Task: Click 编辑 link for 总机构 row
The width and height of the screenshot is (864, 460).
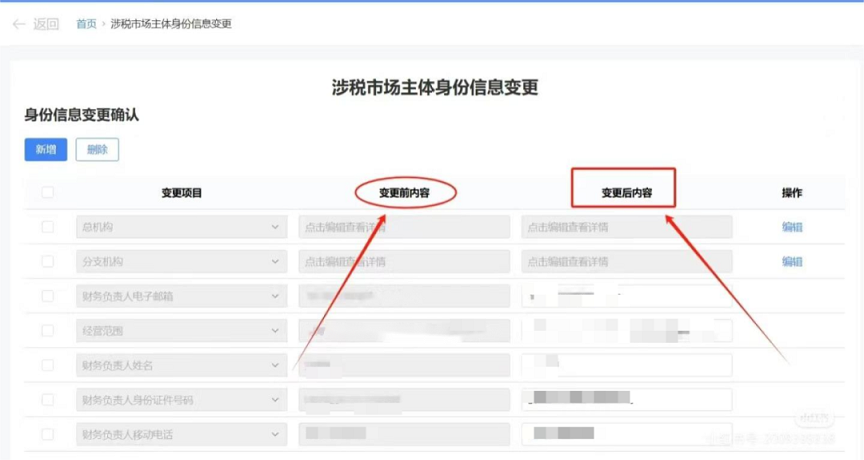Action: (x=792, y=227)
